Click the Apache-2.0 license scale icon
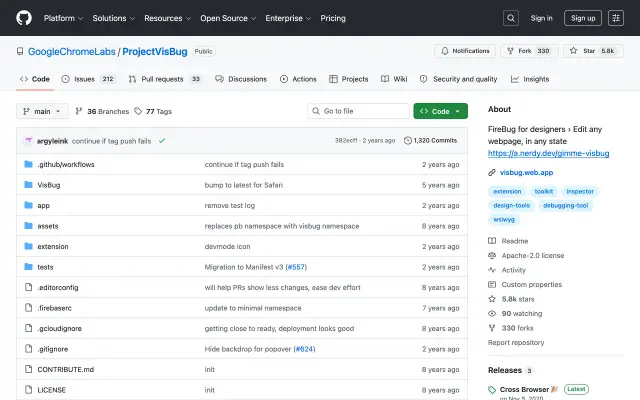 pyautogui.click(x=492, y=256)
